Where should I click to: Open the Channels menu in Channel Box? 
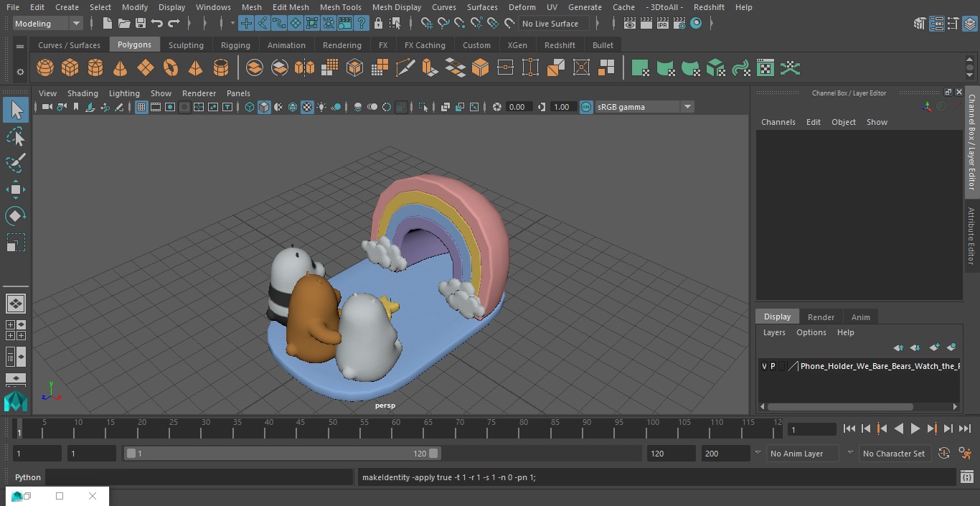click(x=778, y=122)
